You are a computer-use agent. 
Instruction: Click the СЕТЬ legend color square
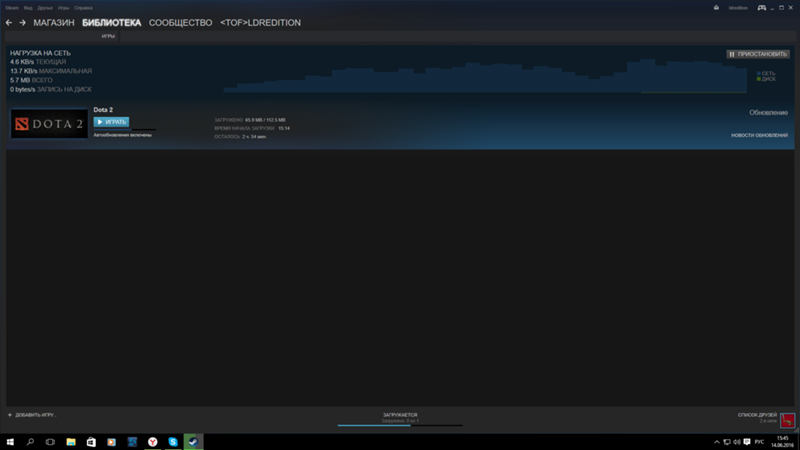[759, 73]
